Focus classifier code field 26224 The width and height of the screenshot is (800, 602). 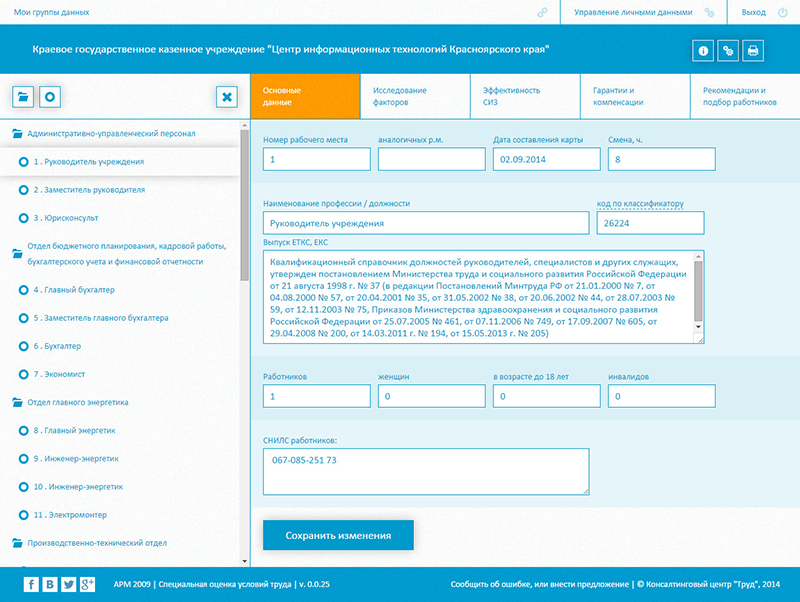click(651, 223)
